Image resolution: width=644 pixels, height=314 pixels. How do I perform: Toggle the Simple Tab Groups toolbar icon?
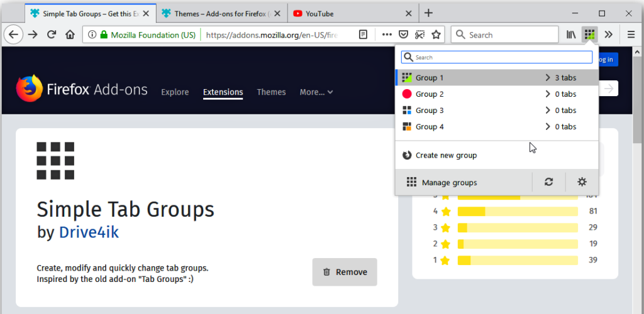590,35
